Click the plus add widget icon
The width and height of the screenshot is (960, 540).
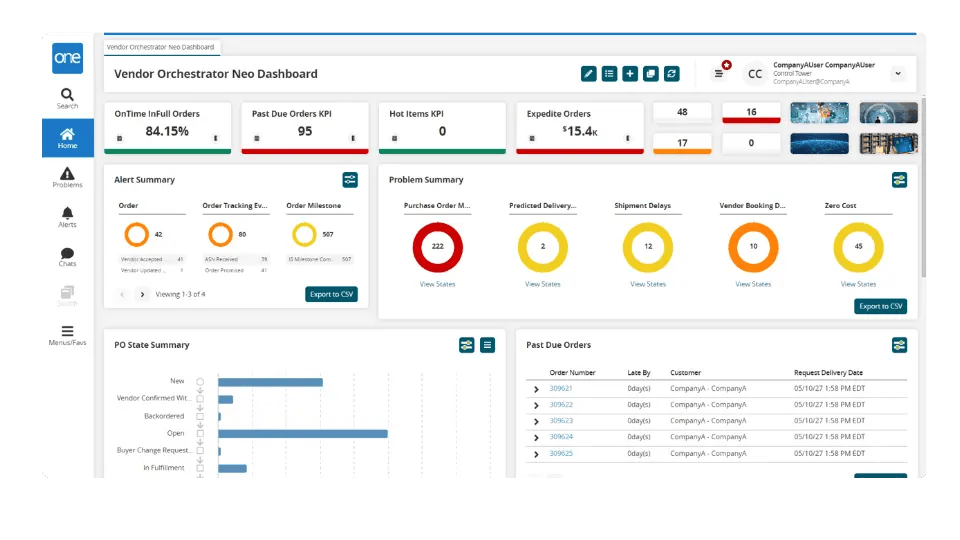[x=630, y=74]
